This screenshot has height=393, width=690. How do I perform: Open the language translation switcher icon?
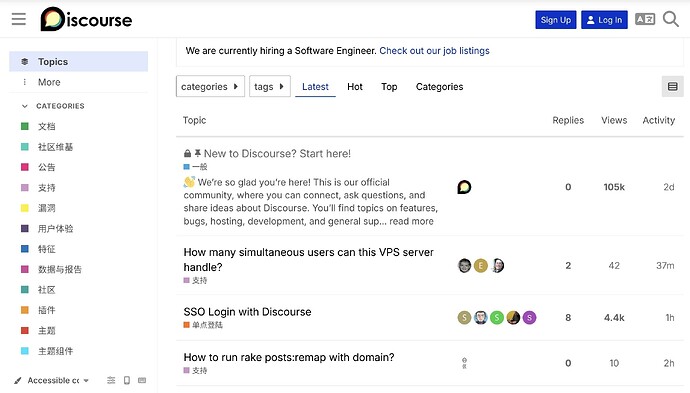645,19
